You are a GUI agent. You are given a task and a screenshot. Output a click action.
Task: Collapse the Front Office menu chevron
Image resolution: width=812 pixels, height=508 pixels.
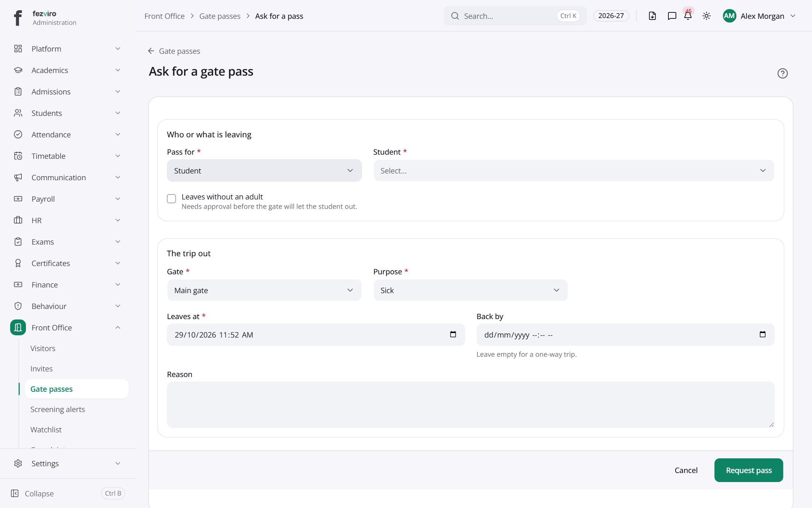click(118, 327)
